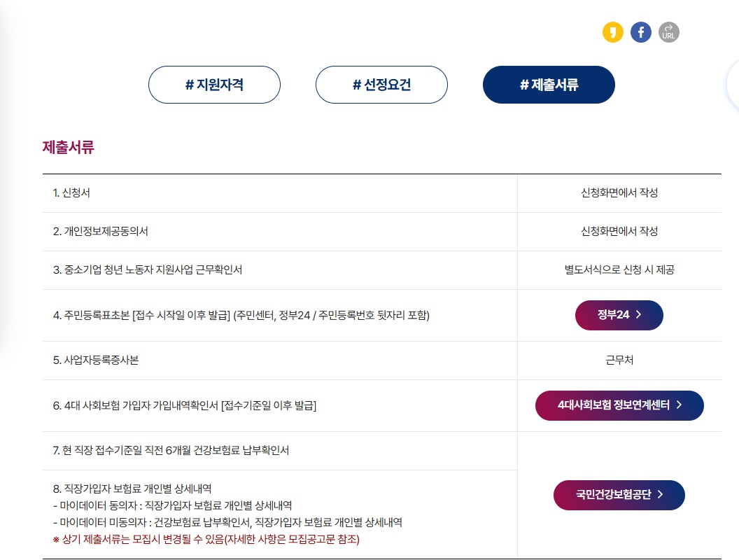Image resolution: width=739 pixels, height=560 pixels.
Task: Open the 국민건강보험공단 button
Action: tap(619, 495)
